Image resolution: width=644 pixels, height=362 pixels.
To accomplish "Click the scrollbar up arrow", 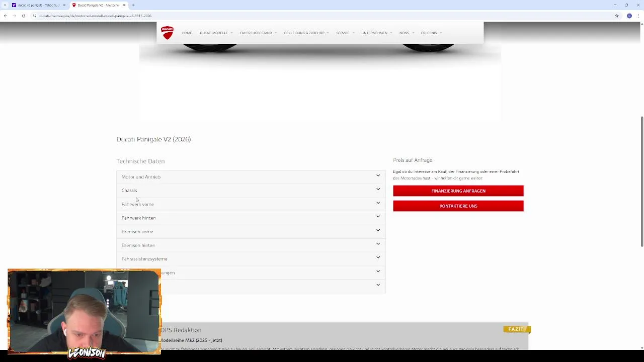I will pyautogui.click(x=641, y=24).
